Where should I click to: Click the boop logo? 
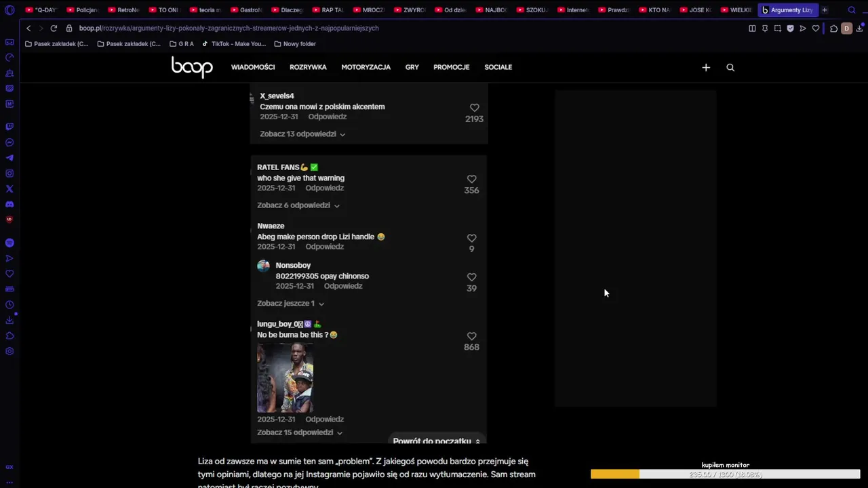(192, 67)
